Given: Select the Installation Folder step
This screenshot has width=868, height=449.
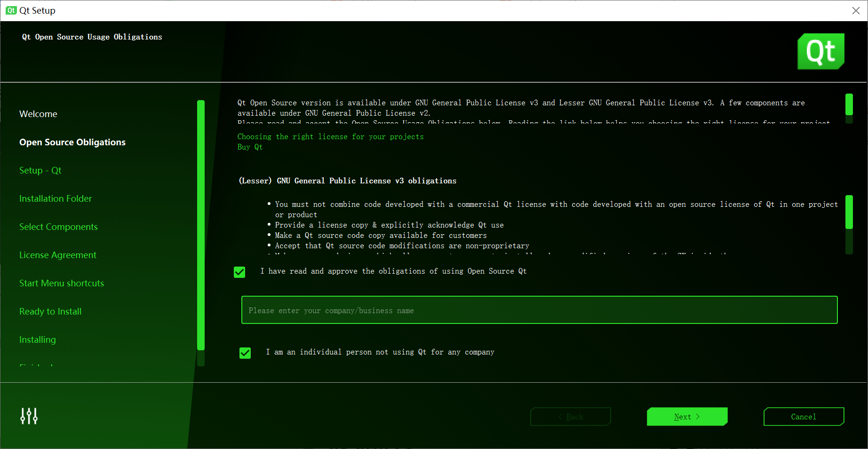Looking at the screenshot, I should pyautogui.click(x=56, y=198).
